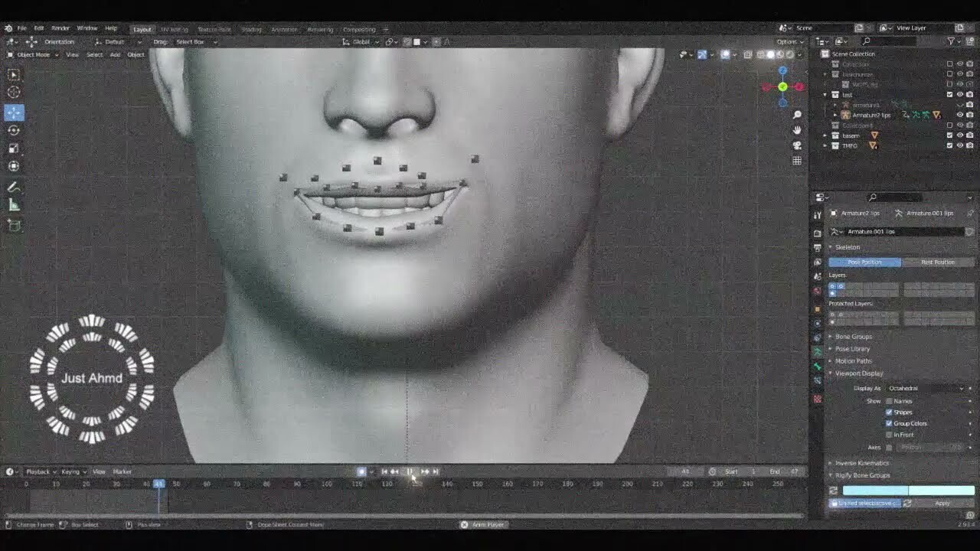Switch to the Shading workspace tab

251,28
